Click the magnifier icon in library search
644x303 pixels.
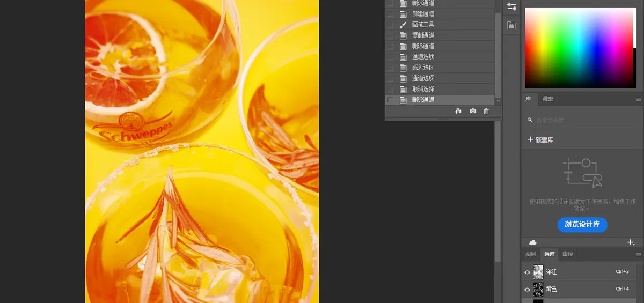(530, 121)
